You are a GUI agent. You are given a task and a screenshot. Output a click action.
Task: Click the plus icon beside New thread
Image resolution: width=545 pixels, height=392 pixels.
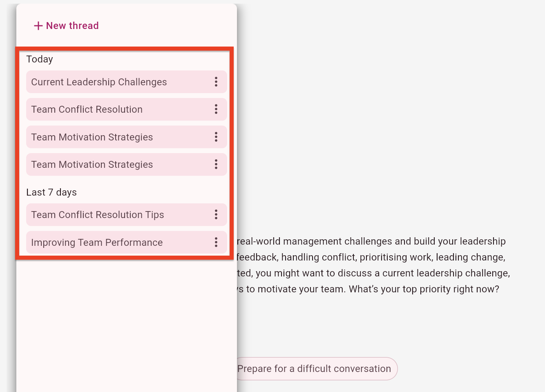tap(38, 26)
